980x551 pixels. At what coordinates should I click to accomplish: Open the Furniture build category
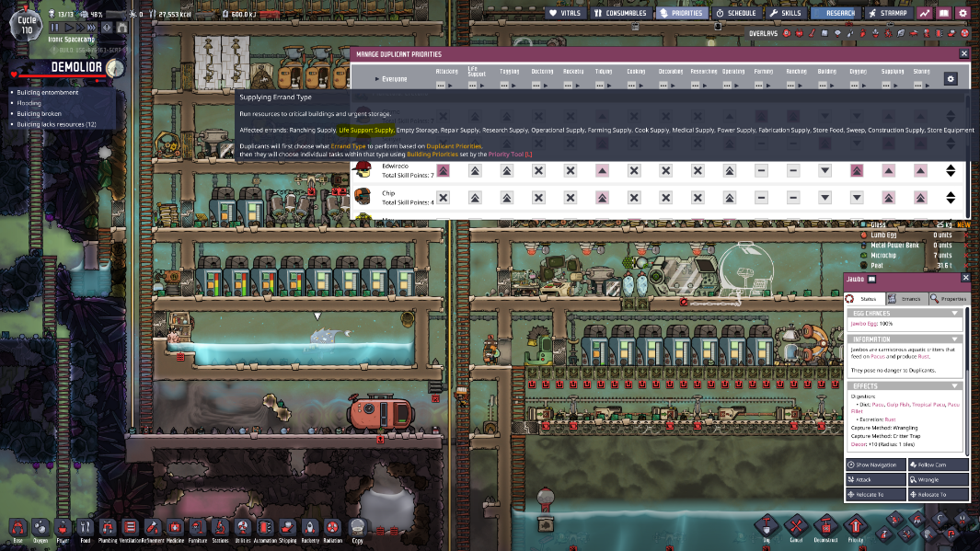pos(198,529)
